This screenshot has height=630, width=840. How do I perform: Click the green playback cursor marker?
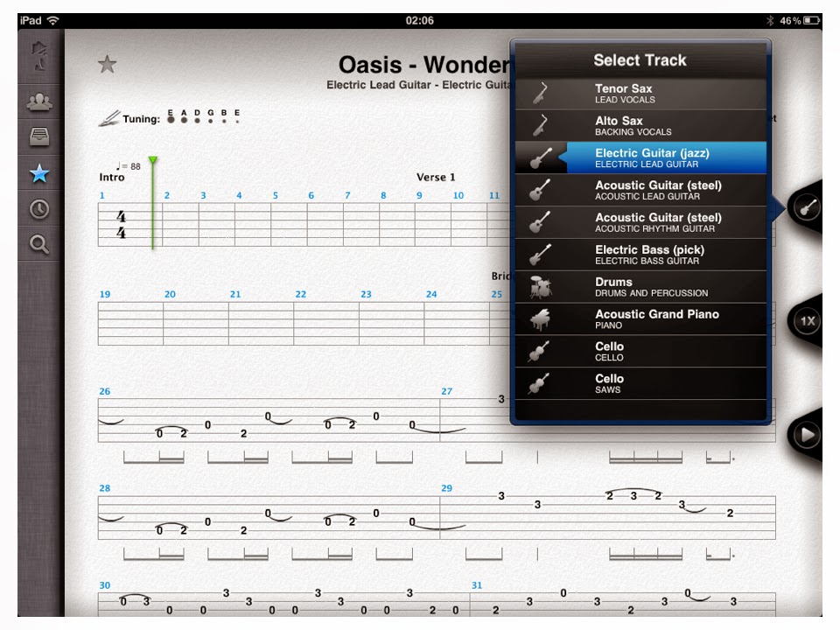click(152, 160)
